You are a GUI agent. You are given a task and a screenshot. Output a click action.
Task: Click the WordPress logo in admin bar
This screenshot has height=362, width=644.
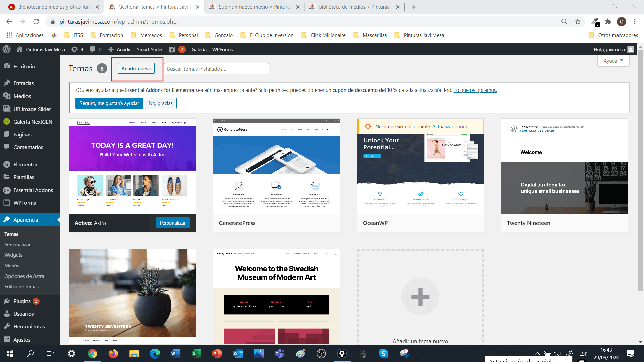pos(7,49)
